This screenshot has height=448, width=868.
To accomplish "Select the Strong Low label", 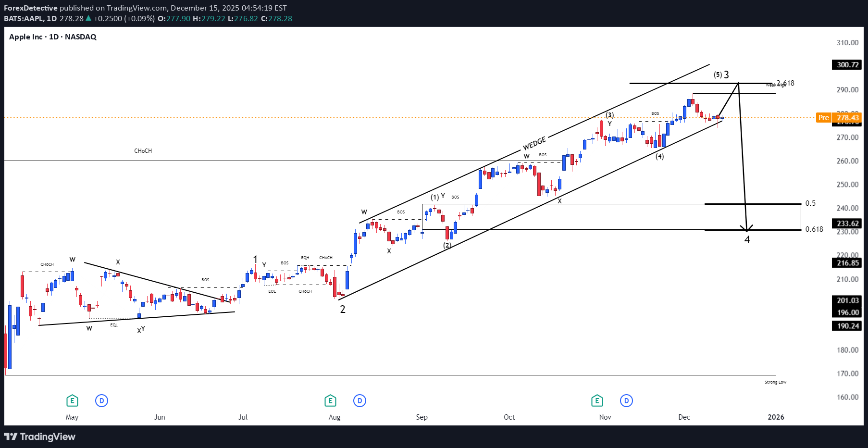I will coord(776,382).
